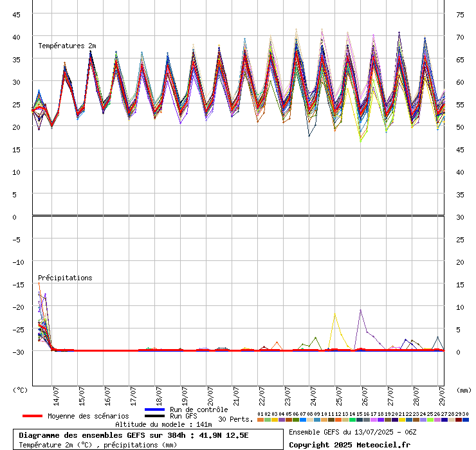Click the 27/07 date label

point(390,396)
